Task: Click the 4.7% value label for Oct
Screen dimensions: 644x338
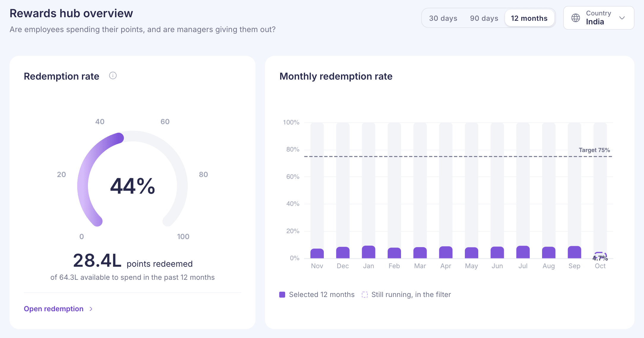Action: (x=600, y=258)
